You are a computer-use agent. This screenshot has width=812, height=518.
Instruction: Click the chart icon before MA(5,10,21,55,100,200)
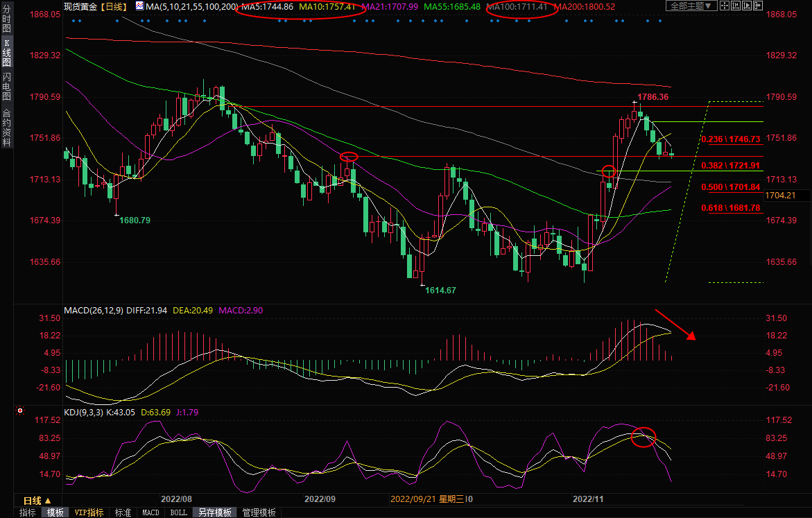point(139,6)
